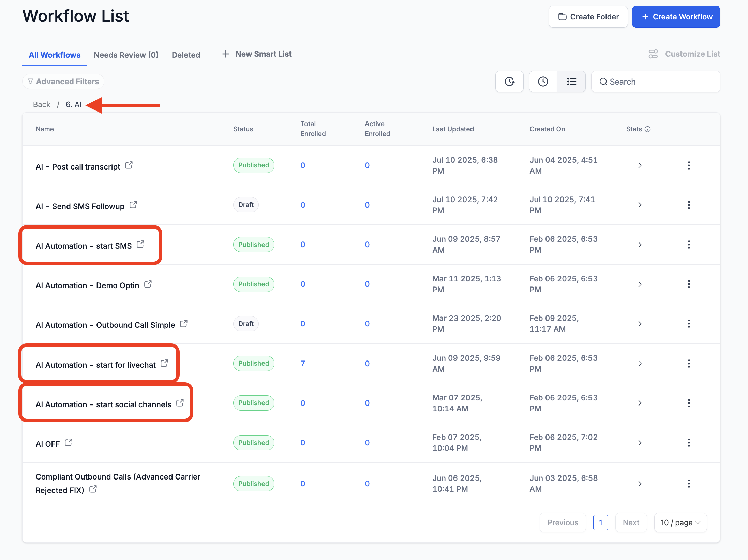Click the Create Workflow button
Screen dimensions: 748x560
tap(676, 17)
